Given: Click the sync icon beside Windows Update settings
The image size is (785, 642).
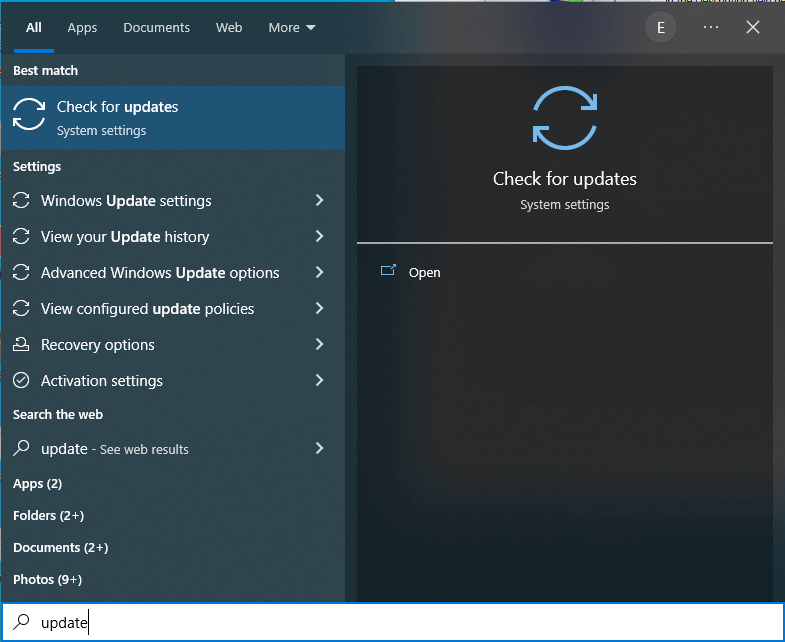Looking at the screenshot, I should coord(21,201).
